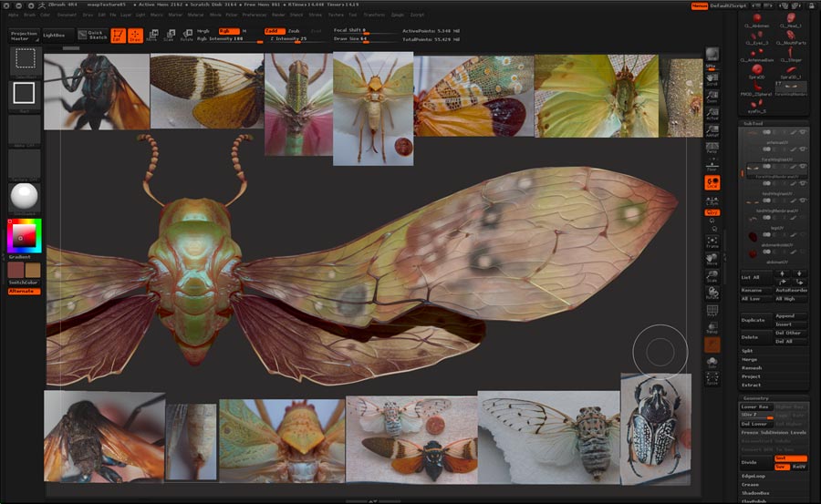Click the Zoom canvas icon
This screenshot has height=504, width=821.
(x=712, y=97)
